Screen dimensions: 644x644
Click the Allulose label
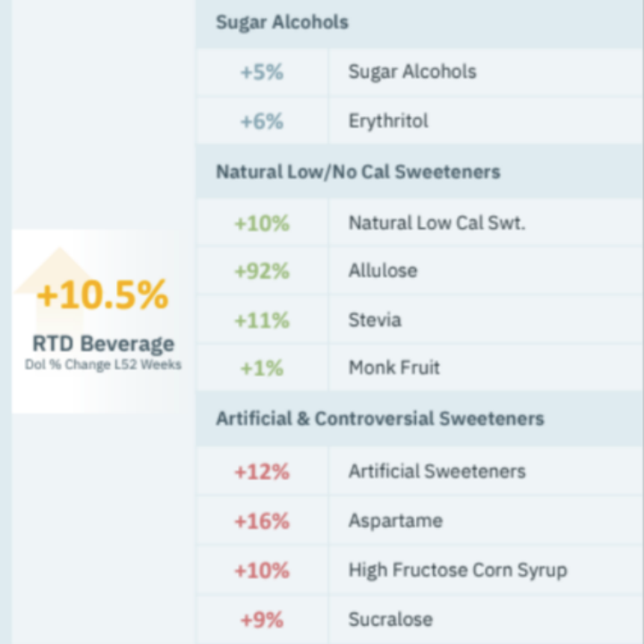point(383,271)
